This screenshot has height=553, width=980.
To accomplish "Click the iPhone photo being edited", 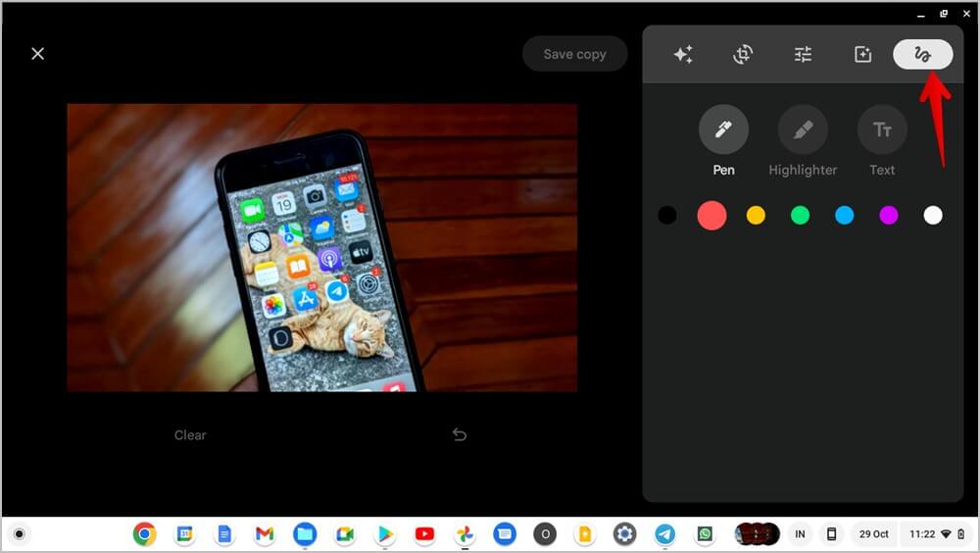I will 321,248.
